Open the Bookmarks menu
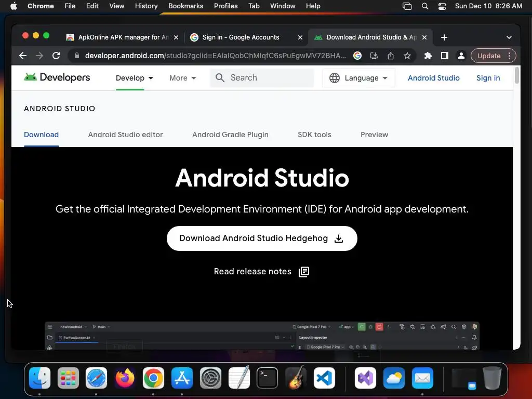Image resolution: width=532 pixels, height=399 pixels. click(x=185, y=6)
